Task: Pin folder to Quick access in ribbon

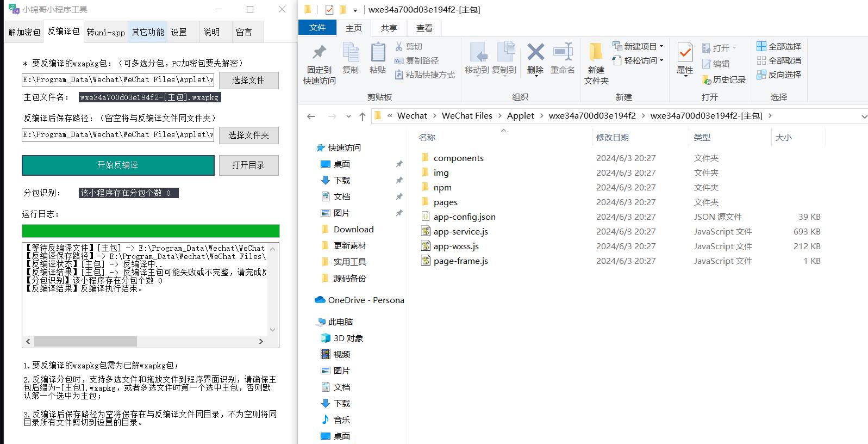Action: 319,64
